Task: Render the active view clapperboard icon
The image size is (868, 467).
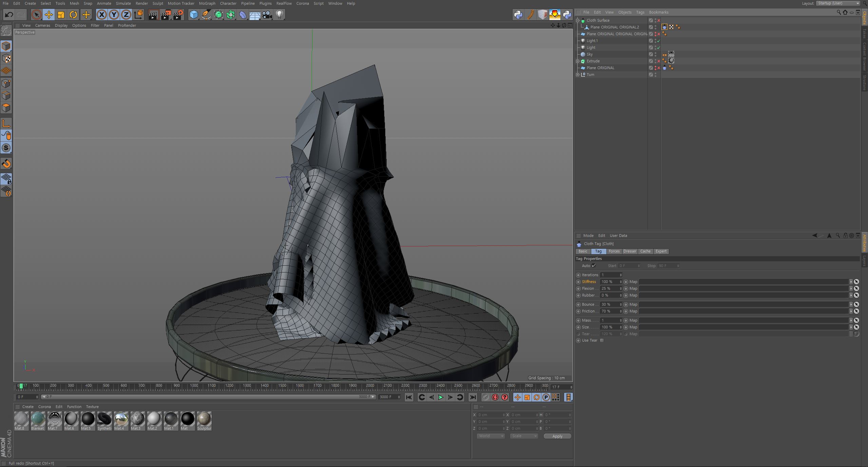Action: pos(153,15)
